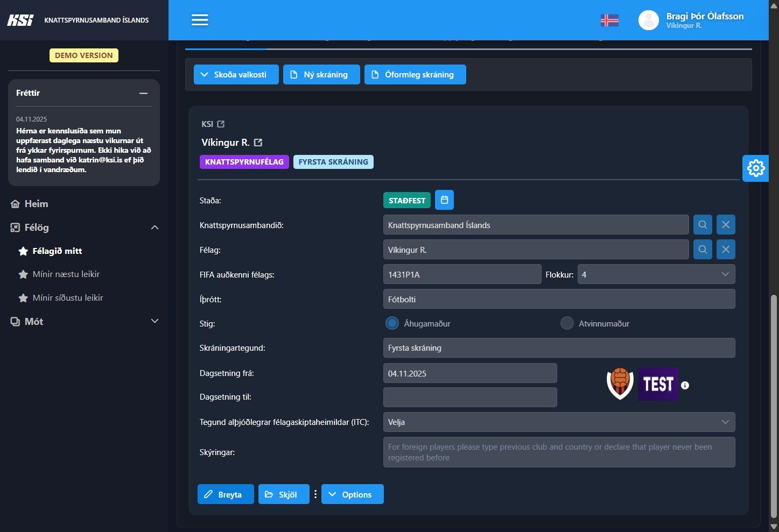Image resolution: width=779 pixels, height=532 pixels.
Task: Search Knattspyrnusambandið field with magnifier icon
Action: [x=703, y=225]
